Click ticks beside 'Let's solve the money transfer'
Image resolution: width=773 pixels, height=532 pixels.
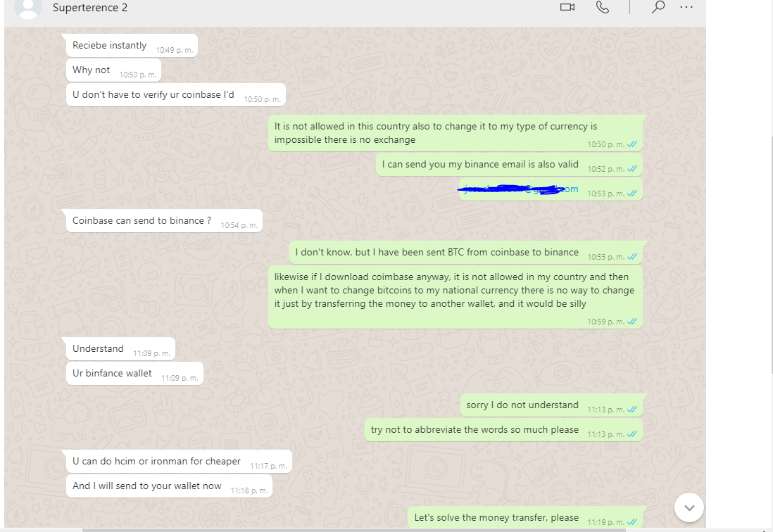point(632,522)
